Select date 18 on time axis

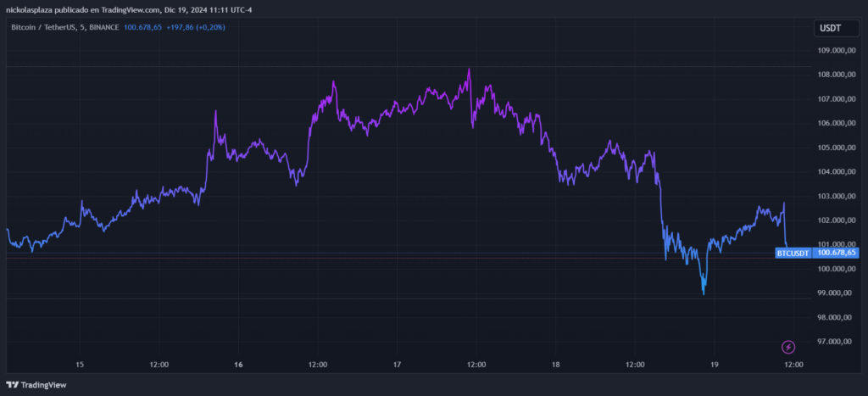[556, 365]
